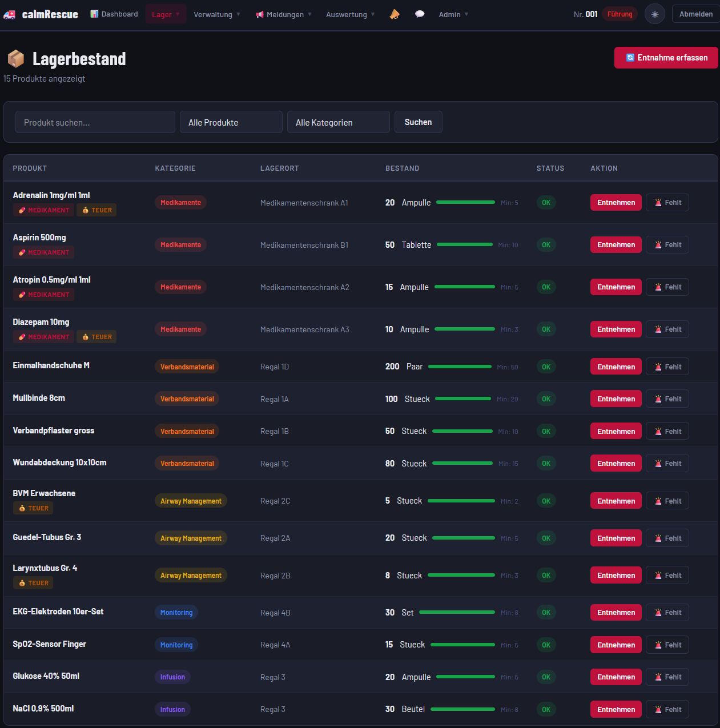Open the Alle Produkte dropdown
Image resolution: width=720 pixels, height=728 pixels.
[x=231, y=122]
